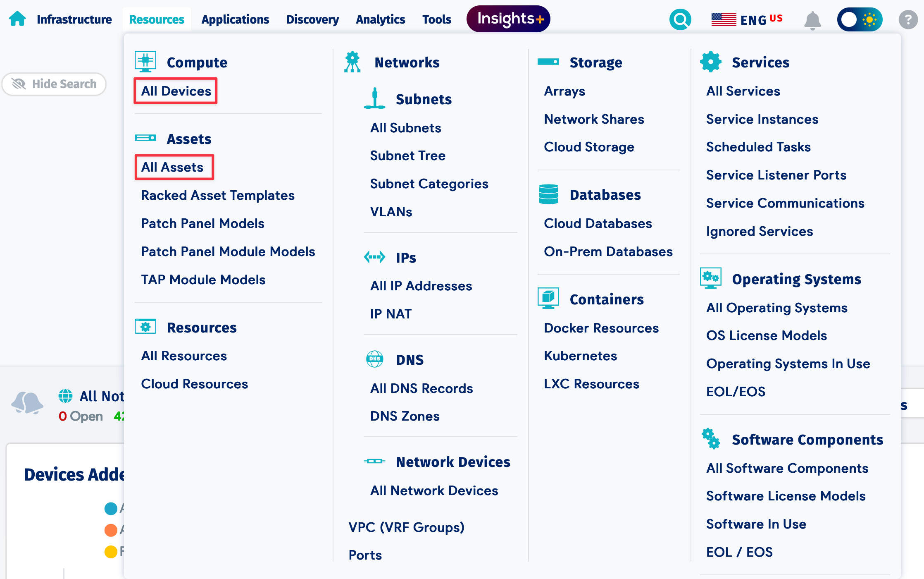Click the DNS globe icon

pyautogui.click(x=374, y=359)
